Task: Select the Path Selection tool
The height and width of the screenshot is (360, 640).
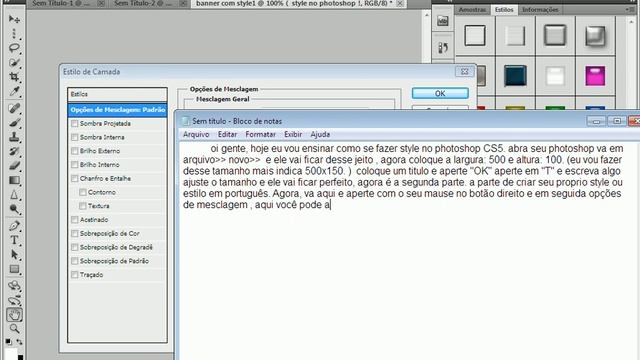Action: click(x=14, y=255)
